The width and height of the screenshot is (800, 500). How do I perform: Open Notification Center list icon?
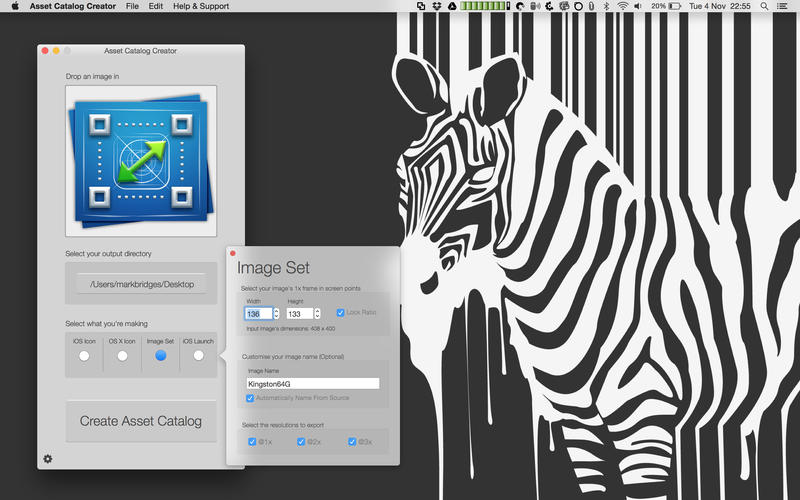click(782, 6)
